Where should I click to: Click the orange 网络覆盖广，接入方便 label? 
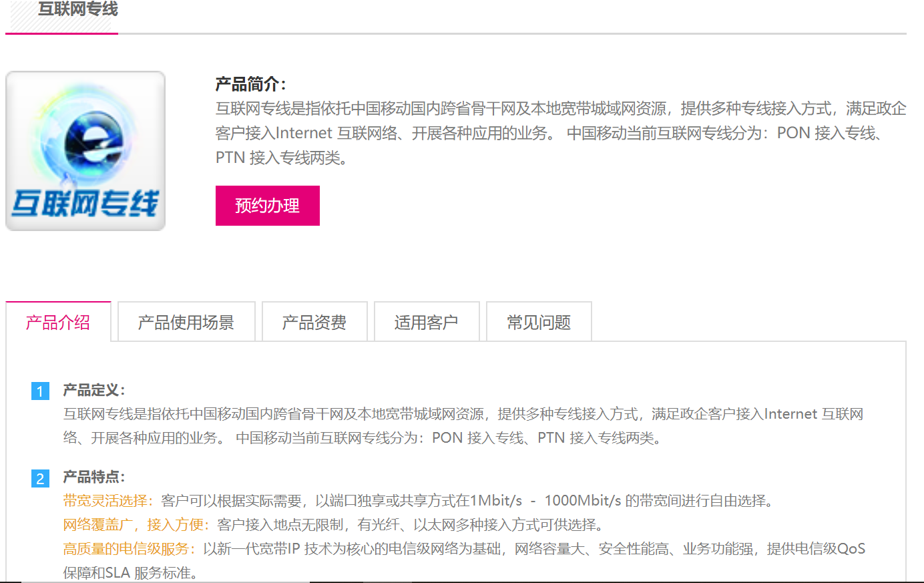(x=136, y=525)
